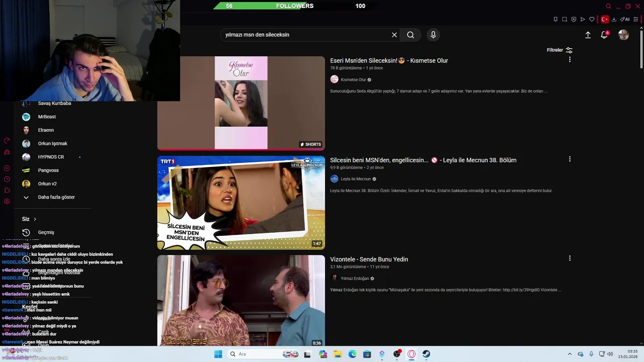Click the heart bookmark icon
Viewport: 644px width, 362px height.
tap(592, 20)
